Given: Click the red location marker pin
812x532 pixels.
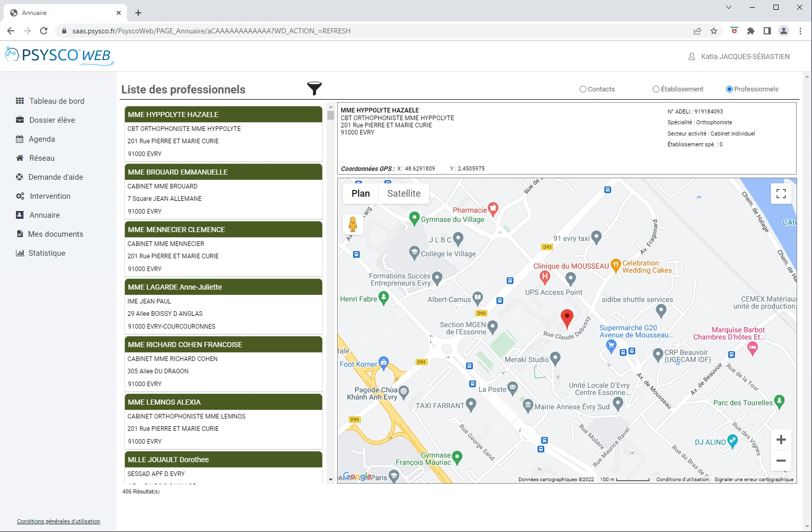Looking at the screenshot, I should pyautogui.click(x=566, y=318).
